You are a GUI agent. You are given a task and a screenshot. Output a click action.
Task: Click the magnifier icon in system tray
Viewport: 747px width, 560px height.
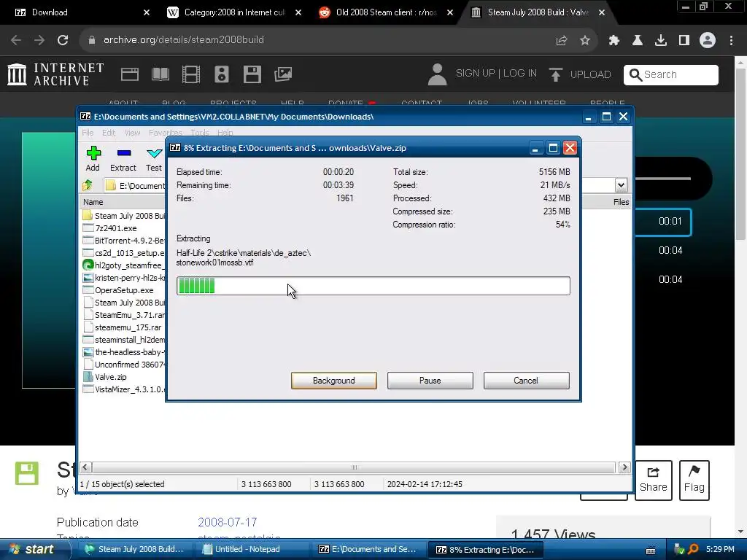(x=693, y=549)
